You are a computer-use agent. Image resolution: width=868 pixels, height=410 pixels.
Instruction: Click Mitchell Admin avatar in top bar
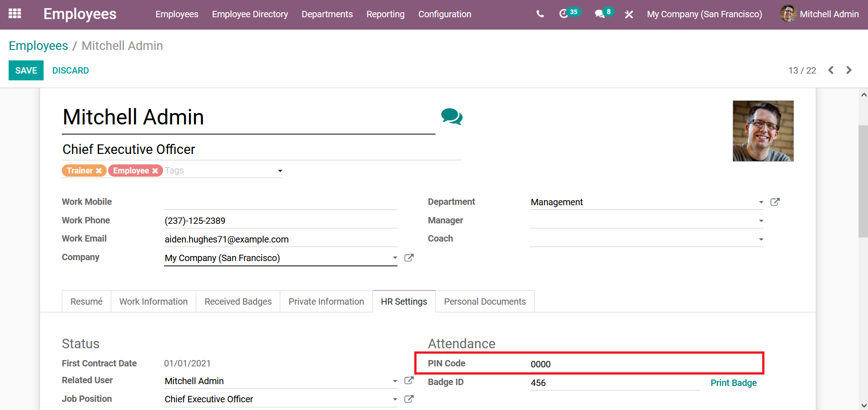789,14
